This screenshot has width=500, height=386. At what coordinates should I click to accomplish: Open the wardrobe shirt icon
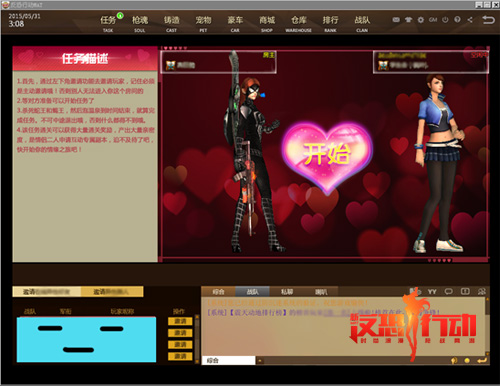[x=408, y=20]
